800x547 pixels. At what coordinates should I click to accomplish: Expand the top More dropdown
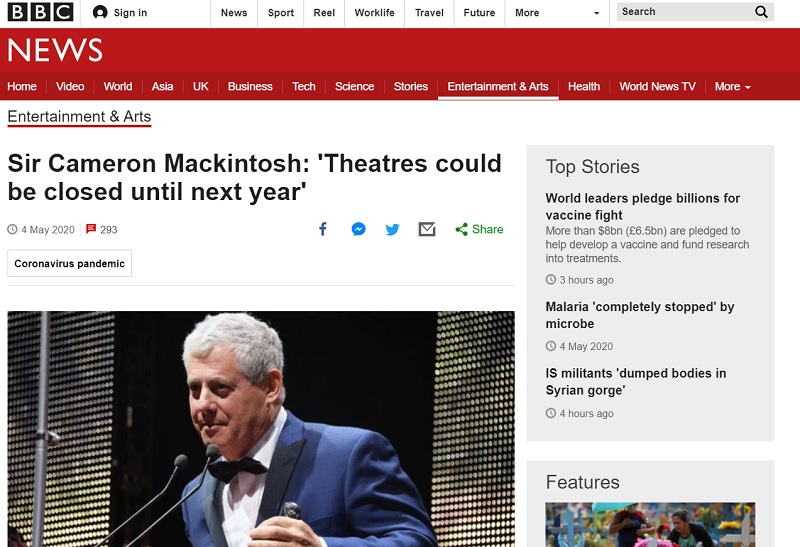(558, 13)
